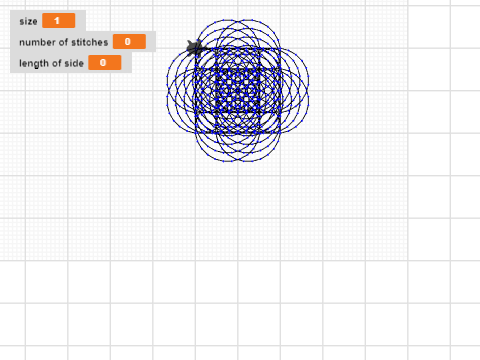Click the size variable value box
480x360 pixels.
(59, 21)
